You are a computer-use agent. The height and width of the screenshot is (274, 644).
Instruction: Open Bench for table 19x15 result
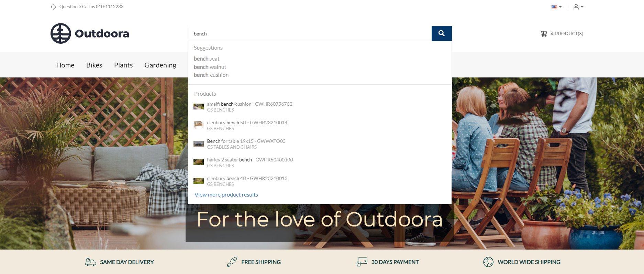(246, 141)
